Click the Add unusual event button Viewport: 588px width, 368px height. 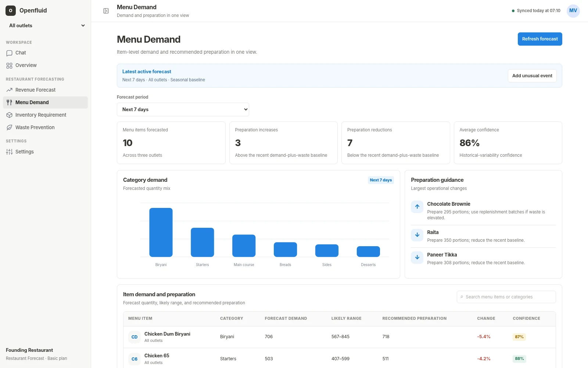coord(532,76)
